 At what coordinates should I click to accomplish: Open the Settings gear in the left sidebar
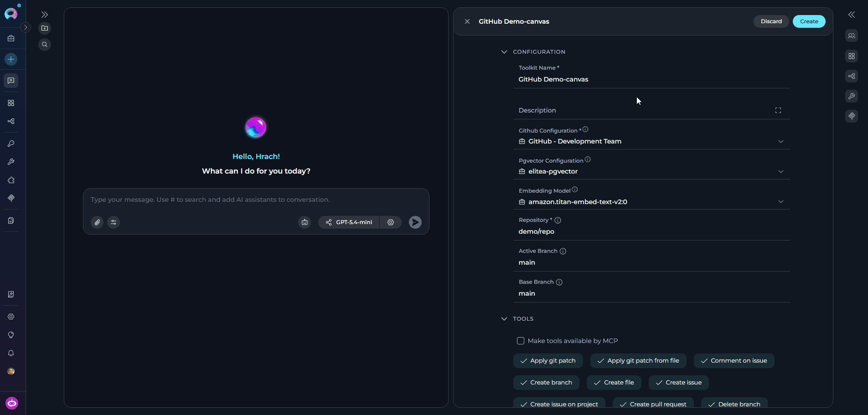point(11,317)
